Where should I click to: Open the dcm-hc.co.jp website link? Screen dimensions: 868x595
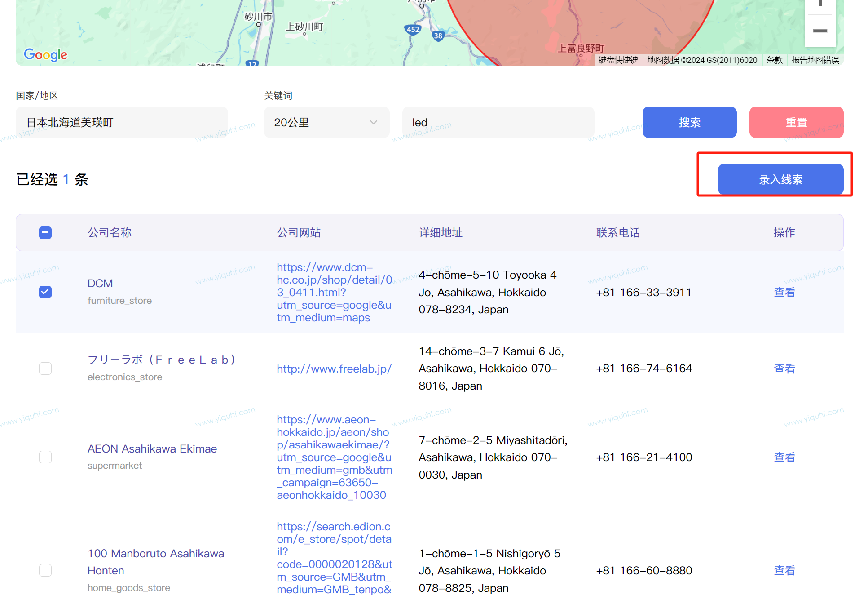pyautogui.click(x=335, y=293)
